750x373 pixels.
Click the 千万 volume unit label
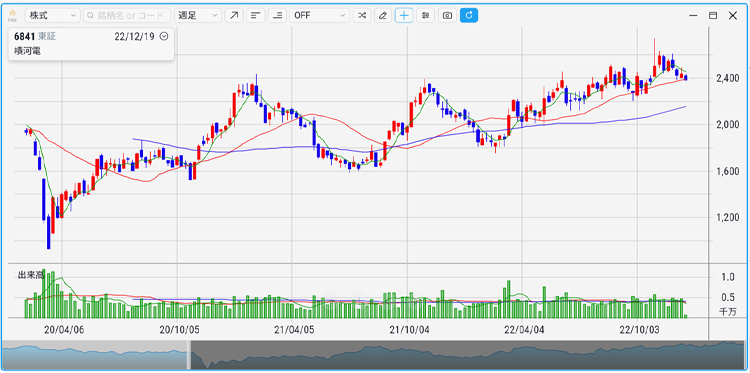tap(728, 312)
